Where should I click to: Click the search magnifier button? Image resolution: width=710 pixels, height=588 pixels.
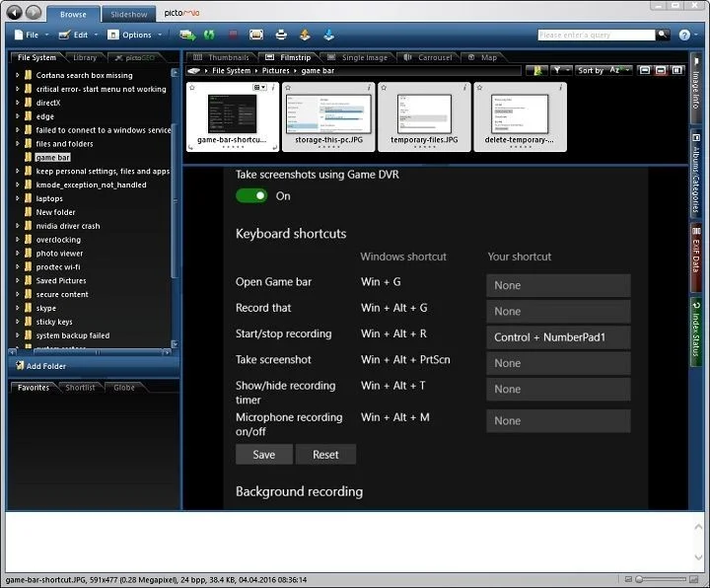point(663,35)
